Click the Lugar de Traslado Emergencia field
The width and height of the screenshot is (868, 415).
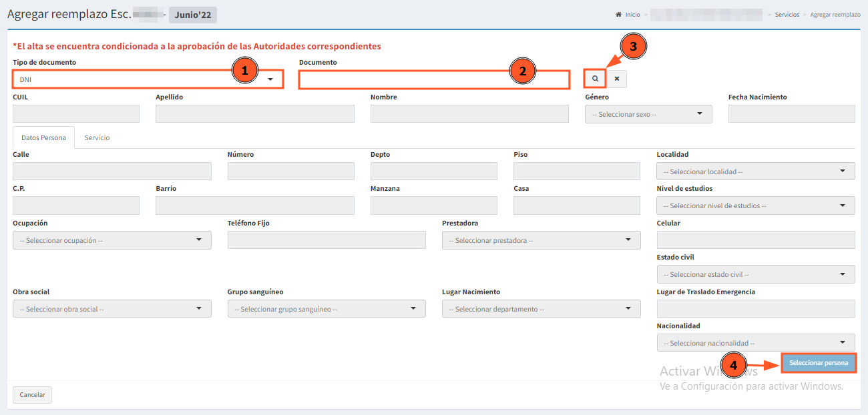click(x=756, y=309)
